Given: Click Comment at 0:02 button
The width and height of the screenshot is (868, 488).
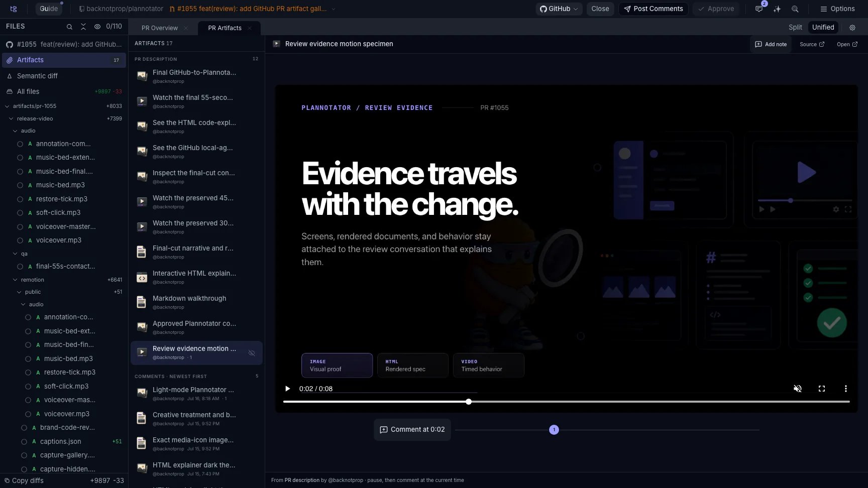Looking at the screenshot, I should tap(412, 430).
